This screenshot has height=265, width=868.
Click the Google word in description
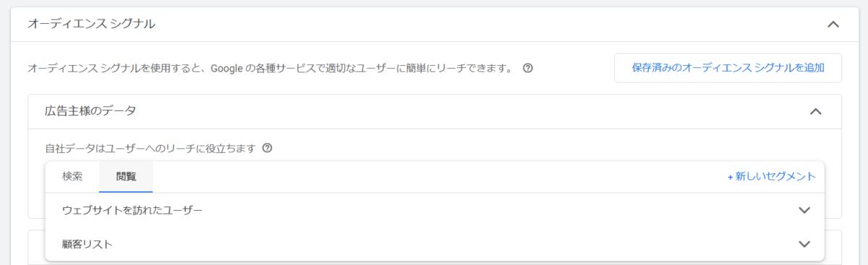tap(227, 68)
